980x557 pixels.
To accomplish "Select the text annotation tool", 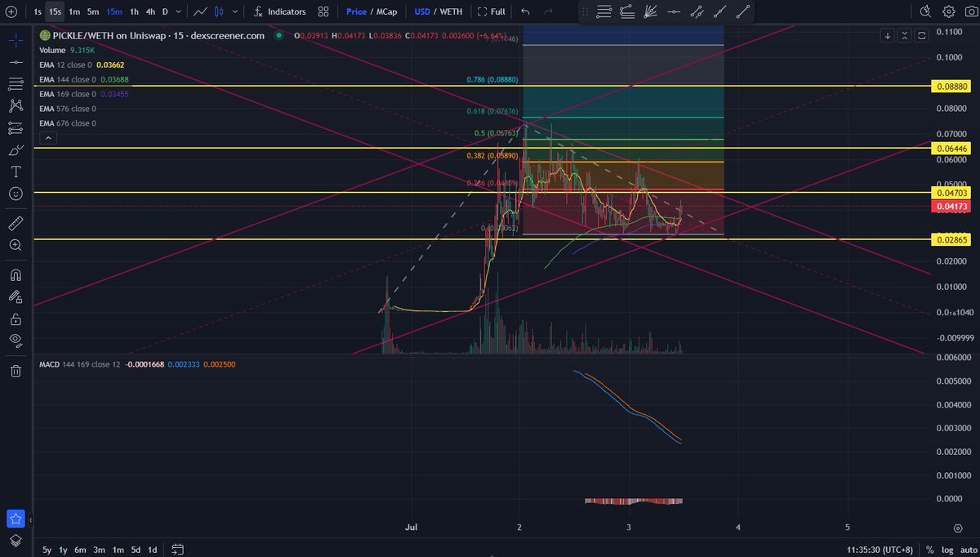I will pyautogui.click(x=16, y=172).
